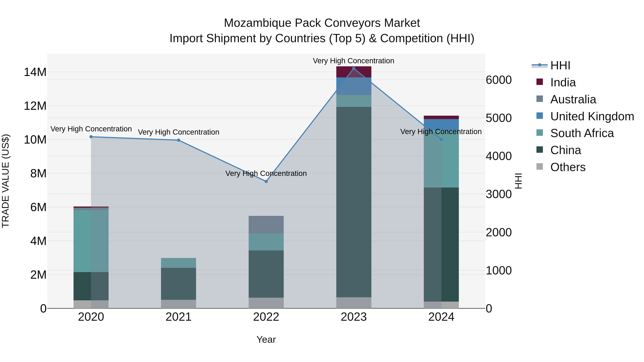Click the chart title 'Mozambique Pack Conveyors Market'
The image size is (644, 362).
(x=322, y=23)
